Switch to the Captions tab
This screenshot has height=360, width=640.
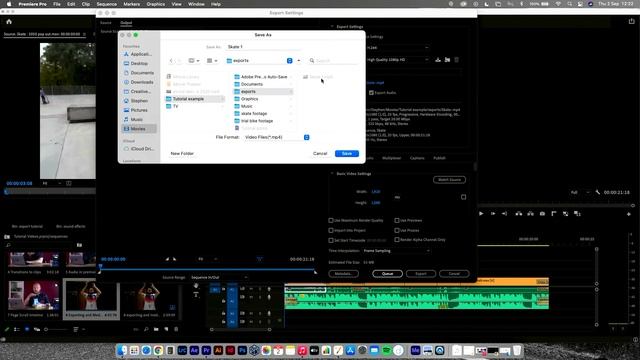point(417,158)
